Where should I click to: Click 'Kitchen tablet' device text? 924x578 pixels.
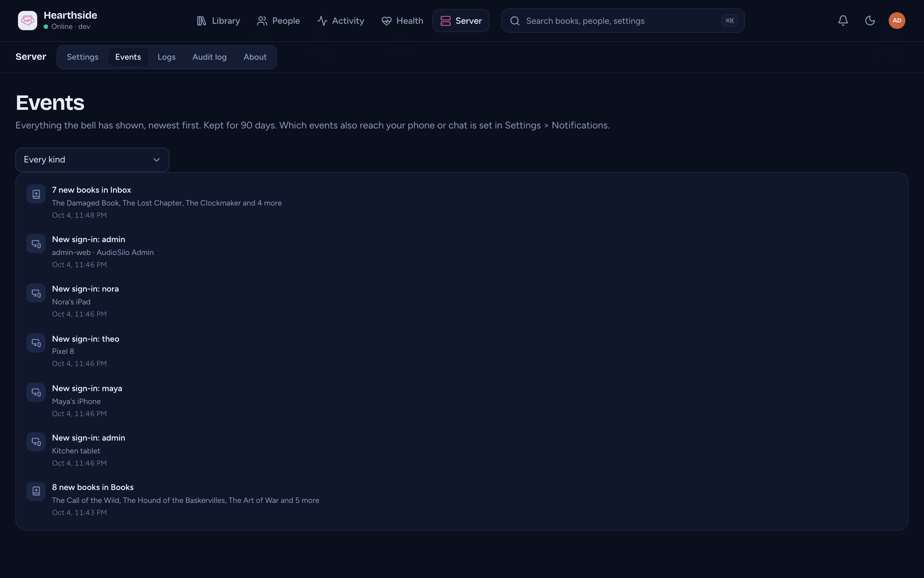(x=76, y=451)
